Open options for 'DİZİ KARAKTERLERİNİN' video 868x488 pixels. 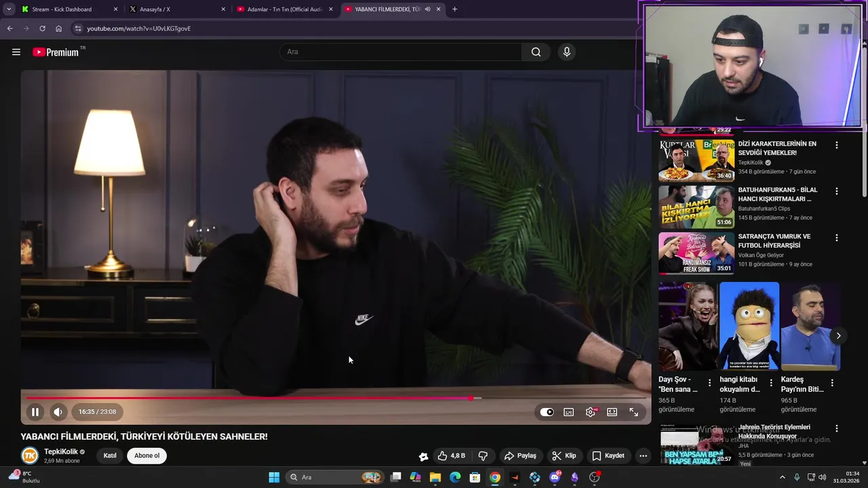pyautogui.click(x=836, y=145)
